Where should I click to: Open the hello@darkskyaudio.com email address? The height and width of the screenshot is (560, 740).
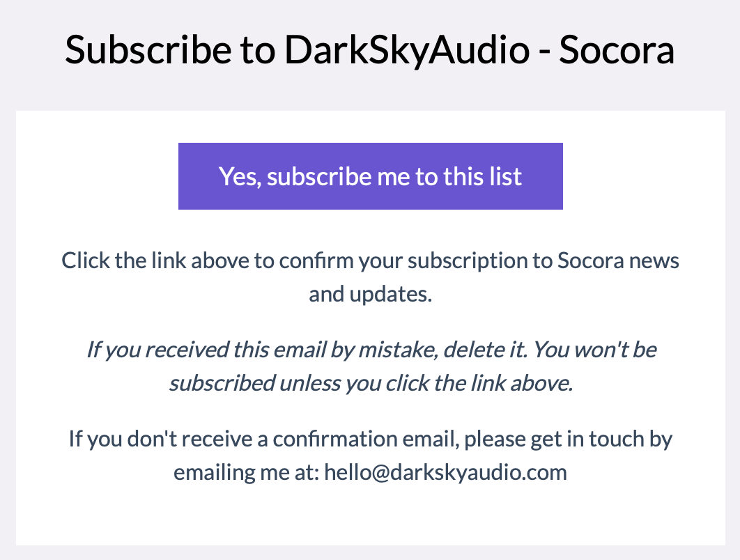tap(445, 472)
